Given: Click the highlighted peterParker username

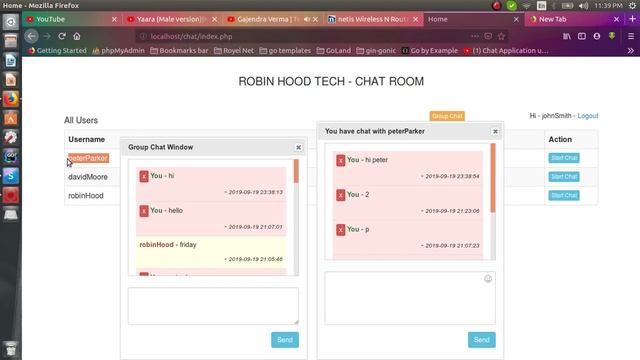Looking at the screenshot, I should (88, 158).
